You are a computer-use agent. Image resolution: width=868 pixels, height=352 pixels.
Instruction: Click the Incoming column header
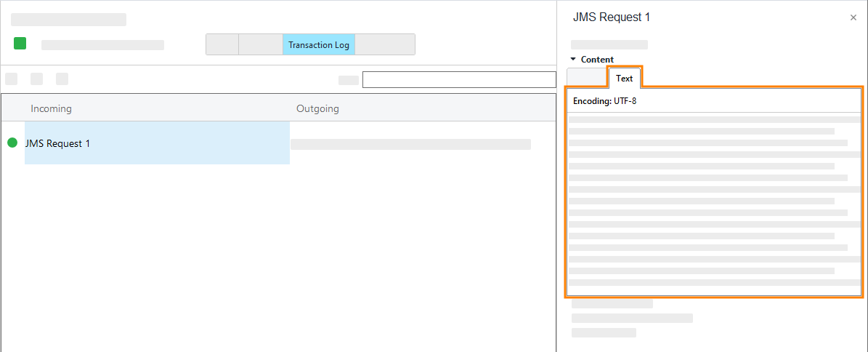51,108
